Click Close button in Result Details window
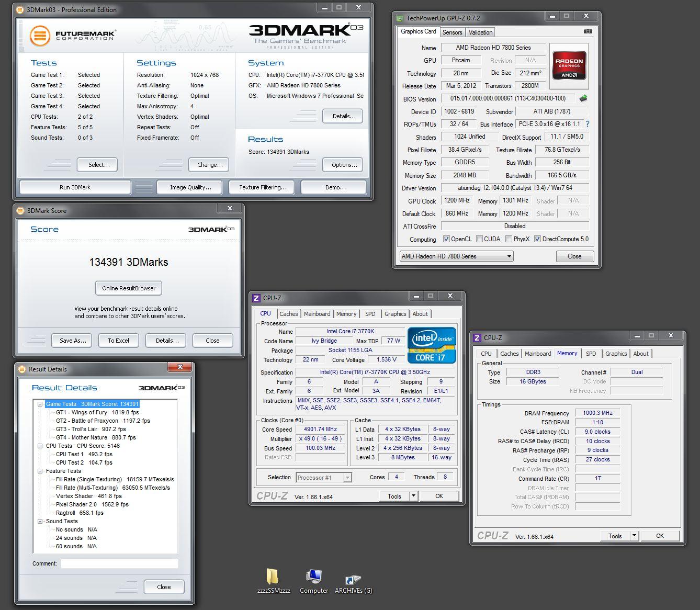Screen dimensions: 700x610 [164, 587]
